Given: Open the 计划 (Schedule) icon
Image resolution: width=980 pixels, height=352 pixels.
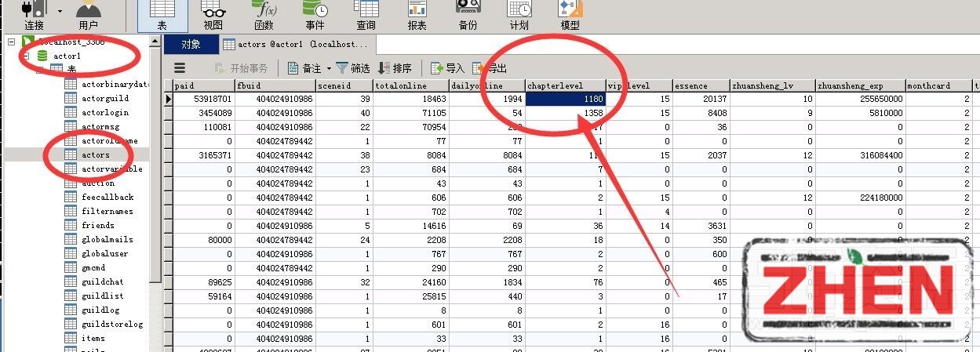Looking at the screenshot, I should coord(519,14).
